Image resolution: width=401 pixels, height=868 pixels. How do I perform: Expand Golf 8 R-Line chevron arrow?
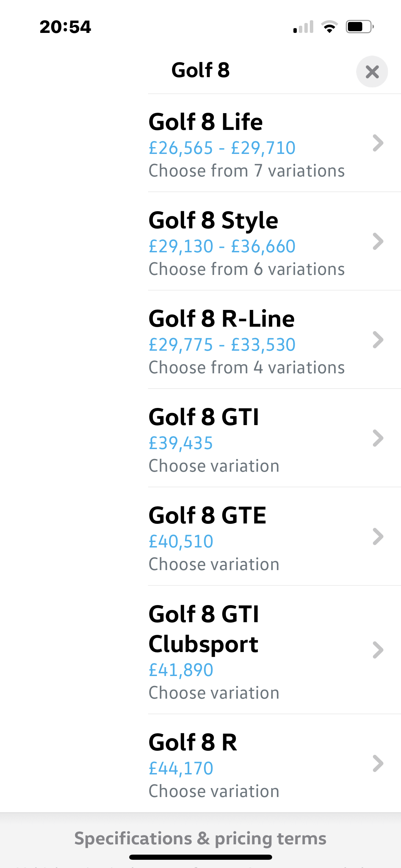click(378, 340)
